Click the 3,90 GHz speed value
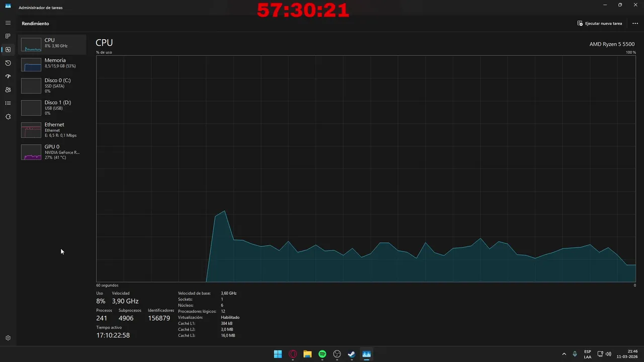The width and height of the screenshot is (644, 362). pos(125,301)
